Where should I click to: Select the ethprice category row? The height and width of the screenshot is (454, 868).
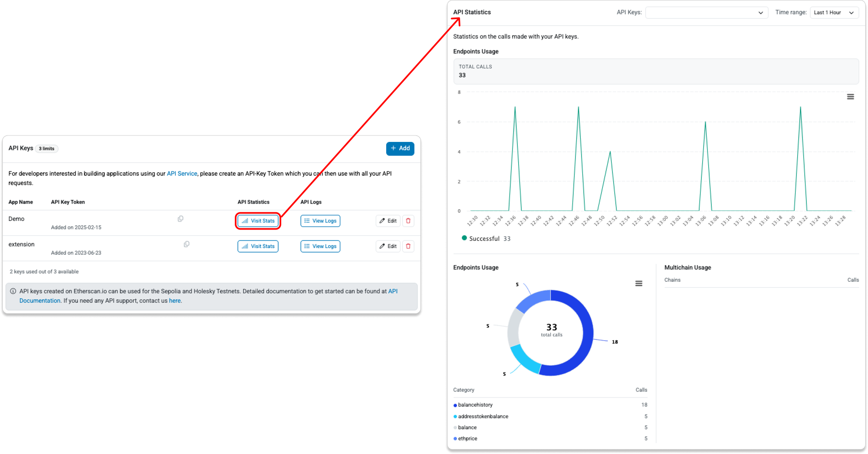pos(467,439)
